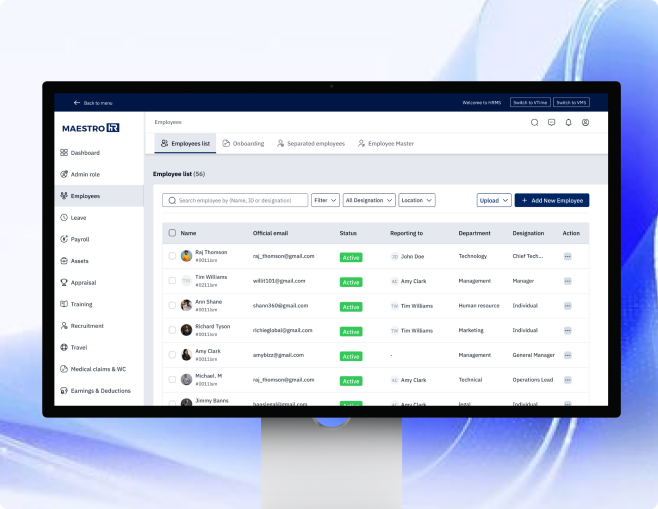The height and width of the screenshot is (509, 658).
Task: Open the All Designation dropdown
Action: point(368,200)
